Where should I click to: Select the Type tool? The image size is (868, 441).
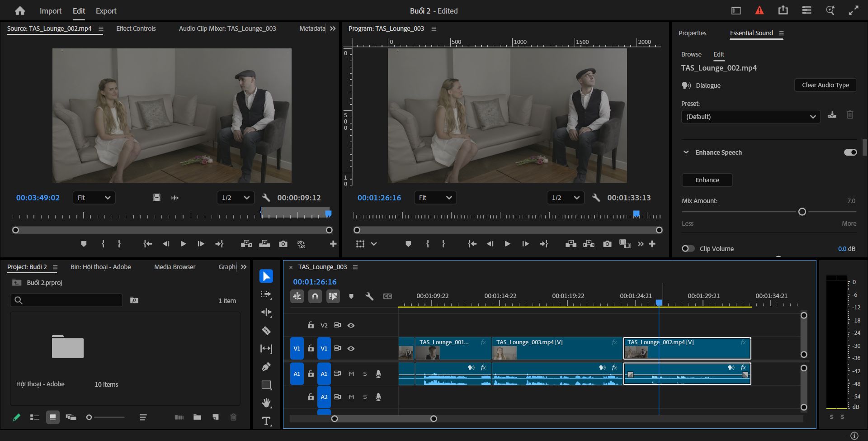(x=266, y=421)
